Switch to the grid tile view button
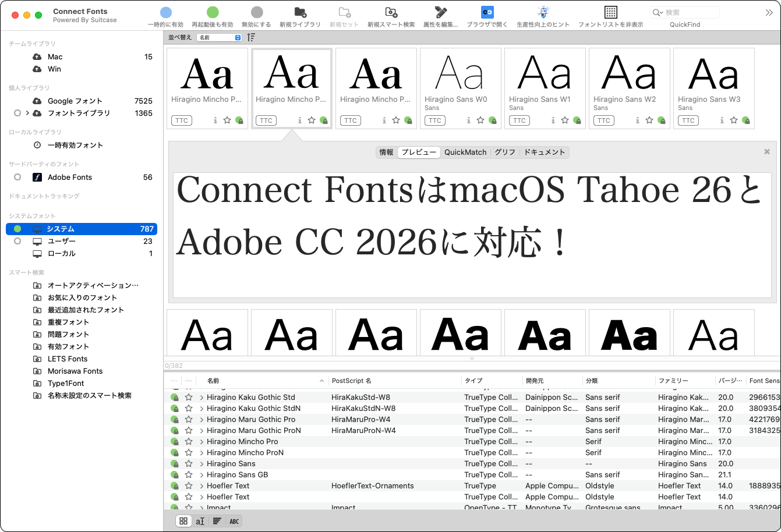 click(x=183, y=522)
